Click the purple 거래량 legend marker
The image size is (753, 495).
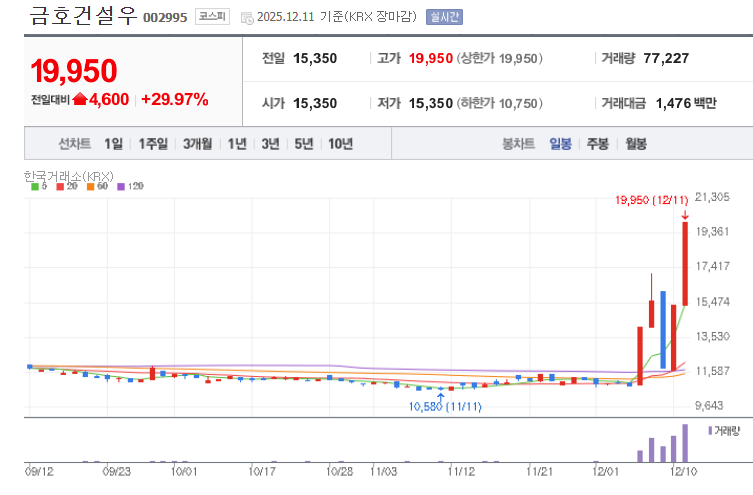[x=710, y=431]
